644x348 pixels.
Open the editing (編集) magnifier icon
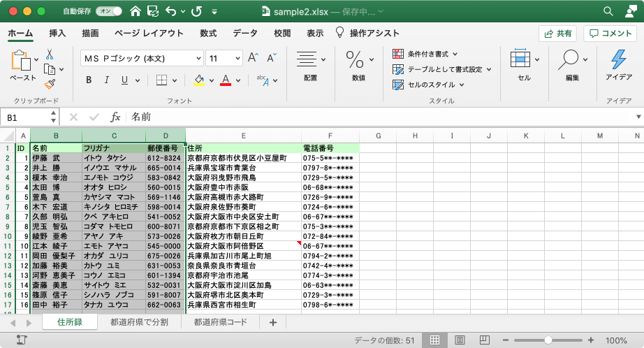click(569, 59)
